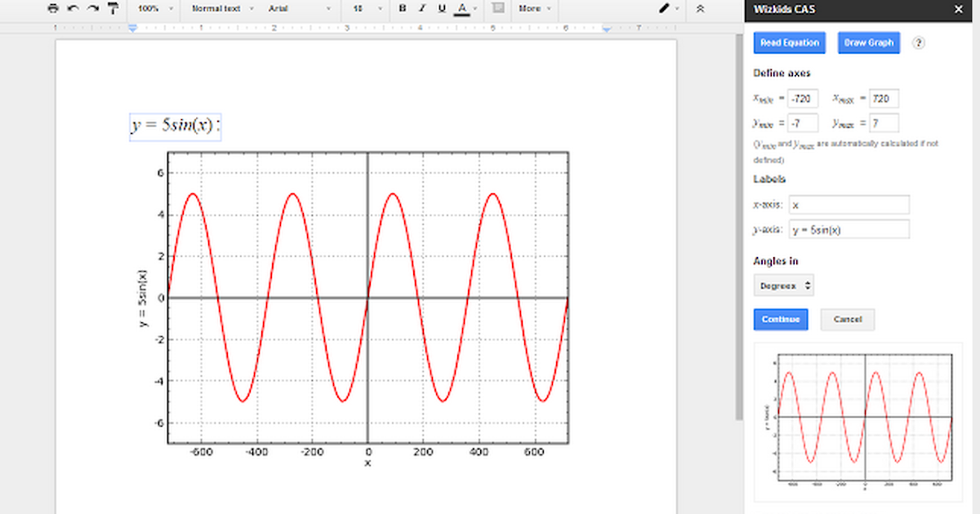This screenshot has height=514, width=980.
Task: Toggle Underline formatting
Action: (x=442, y=8)
